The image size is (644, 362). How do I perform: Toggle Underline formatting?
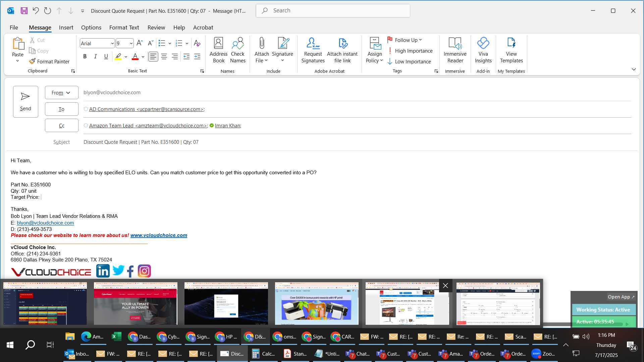106,57
